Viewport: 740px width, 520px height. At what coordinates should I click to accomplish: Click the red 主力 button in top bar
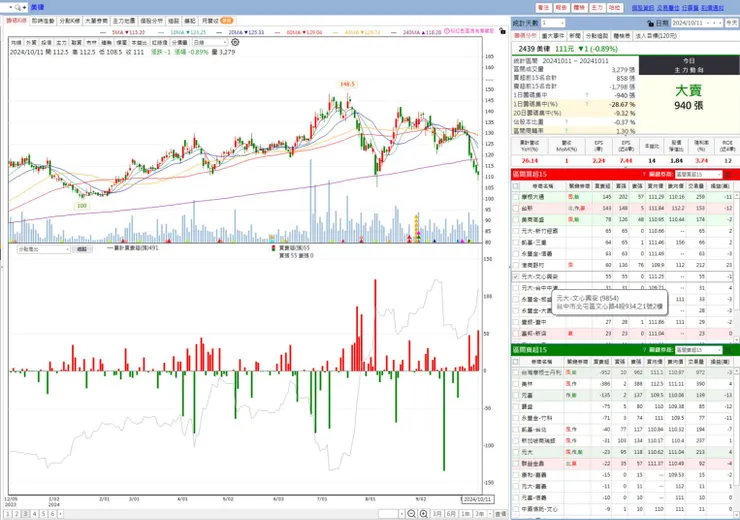(597, 8)
